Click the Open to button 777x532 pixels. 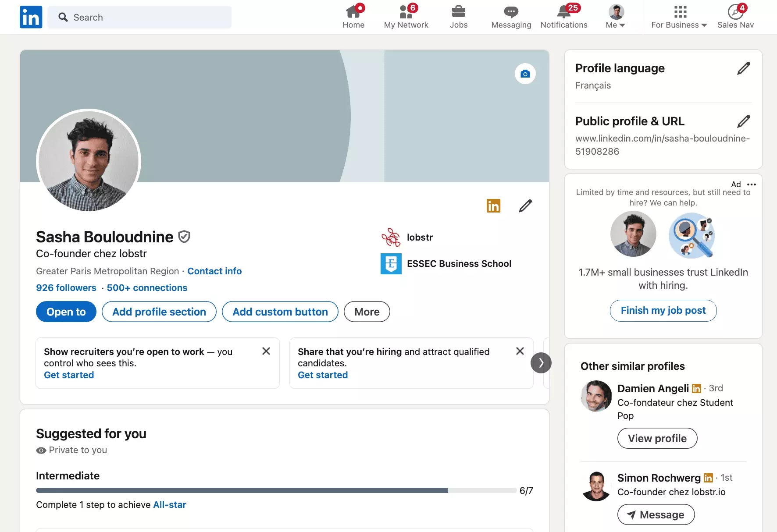66,312
